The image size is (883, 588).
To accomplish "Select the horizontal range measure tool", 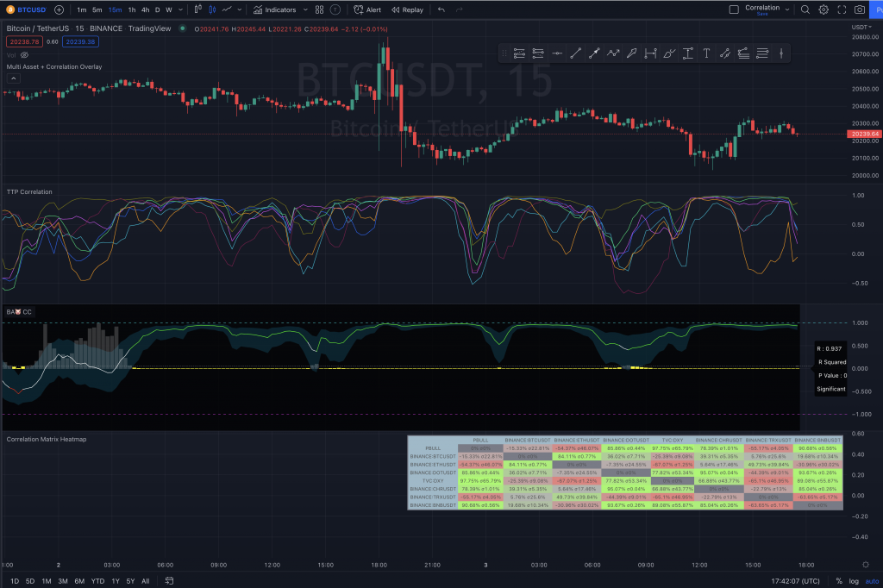I will point(650,53).
